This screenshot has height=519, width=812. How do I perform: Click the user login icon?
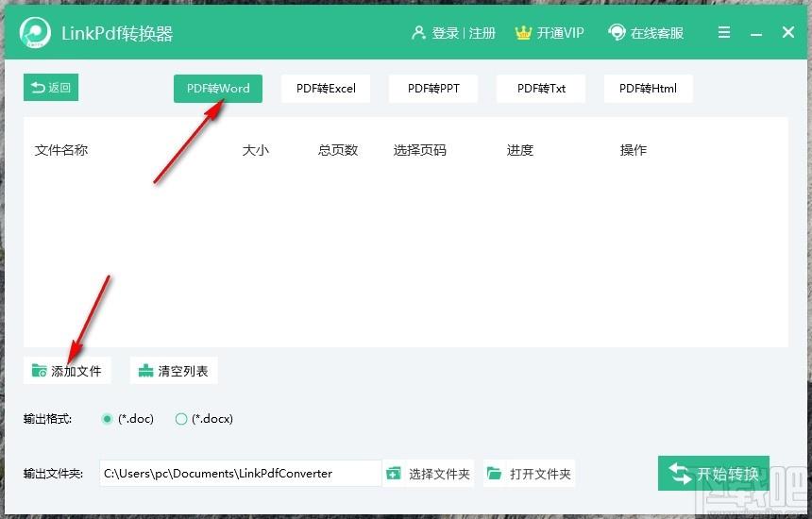[418, 33]
